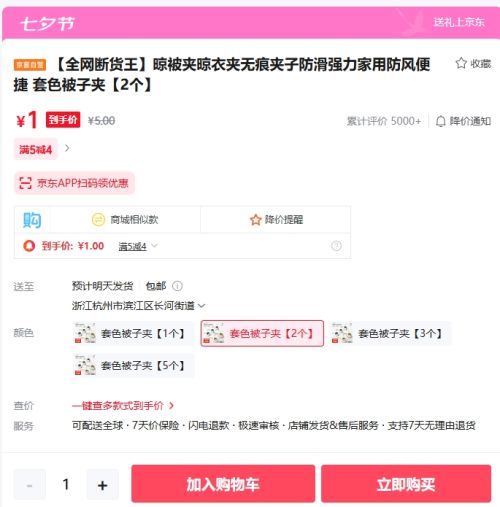The width and height of the screenshot is (500, 507).
Task: Add the item via 加入购物车
Action: pyautogui.click(x=223, y=483)
